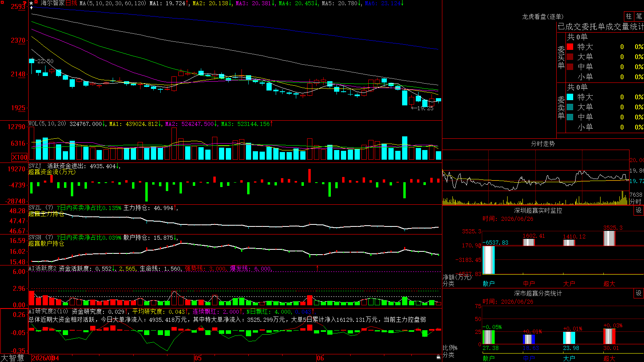Click the 19.25 low price annotation
Image resolution: width=644 pixels, height=362 pixels.
click(x=425, y=108)
